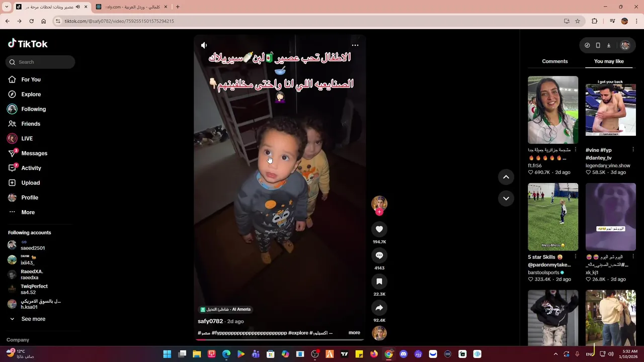Bookmark this page with the star icon
Image resolution: width=644 pixels, height=362 pixels.
tap(578, 21)
